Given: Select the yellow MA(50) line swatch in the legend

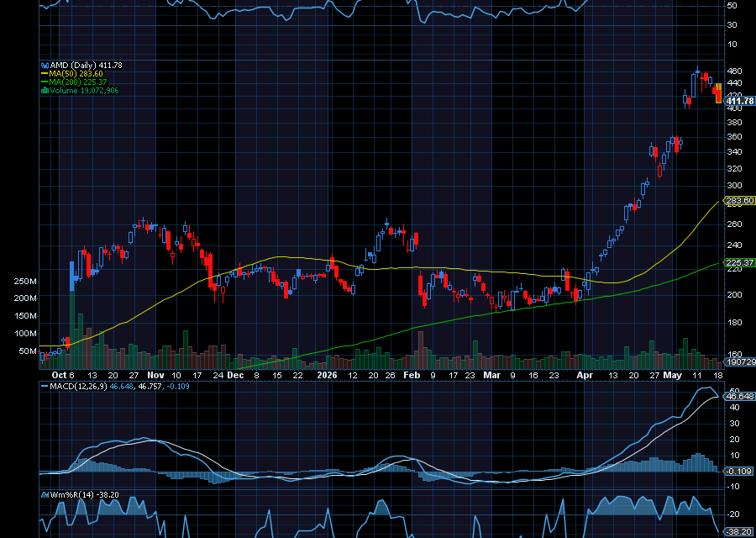Looking at the screenshot, I should 45,74.
